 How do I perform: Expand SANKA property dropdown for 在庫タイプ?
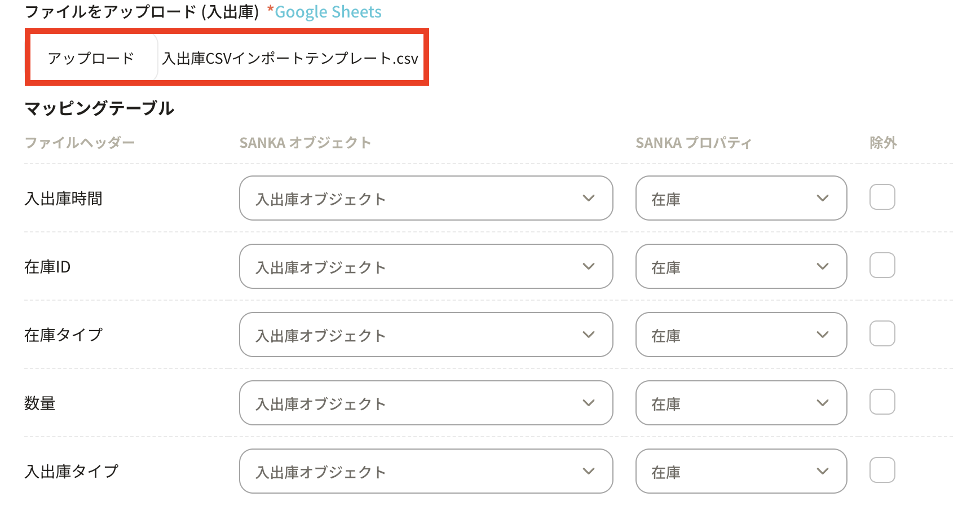click(x=741, y=335)
